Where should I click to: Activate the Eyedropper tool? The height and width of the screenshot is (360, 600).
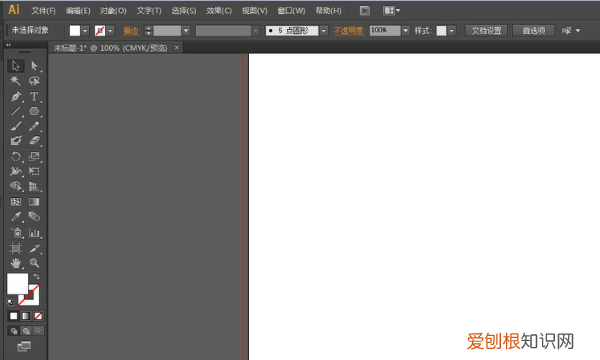pyautogui.click(x=16, y=217)
